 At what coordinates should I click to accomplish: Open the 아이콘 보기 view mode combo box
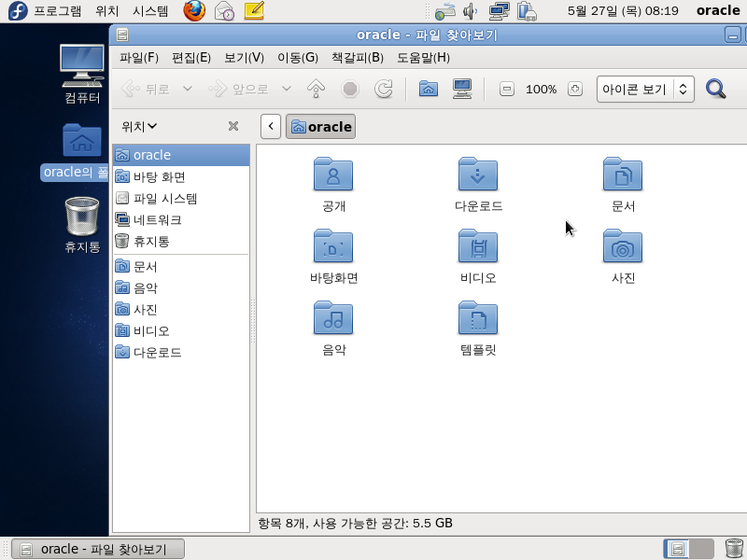(645, 89)
